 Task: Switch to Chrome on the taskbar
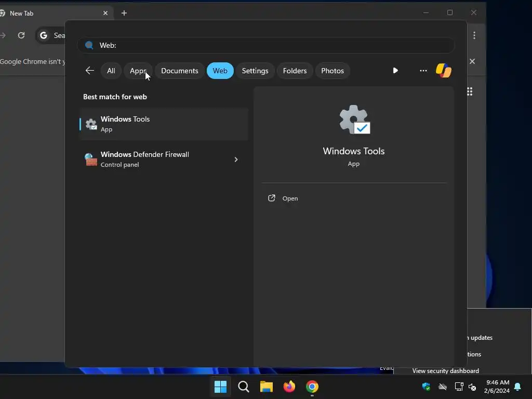(x=312, y=387)
